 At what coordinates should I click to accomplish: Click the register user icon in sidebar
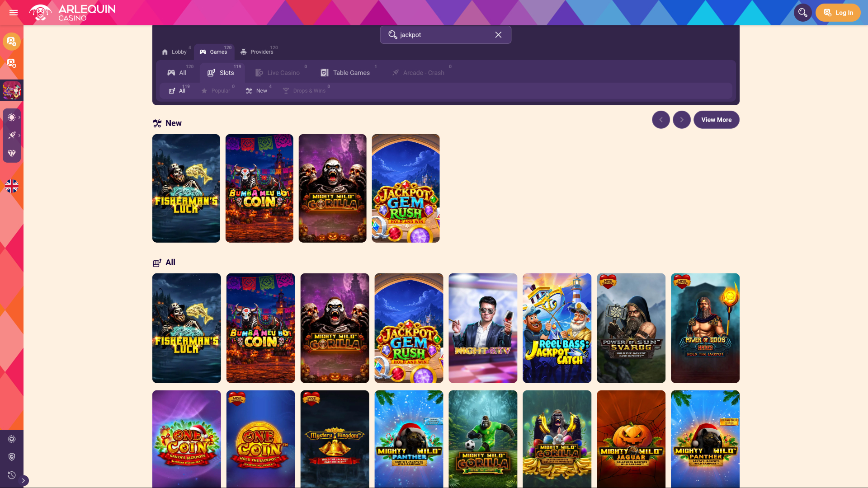12,42
